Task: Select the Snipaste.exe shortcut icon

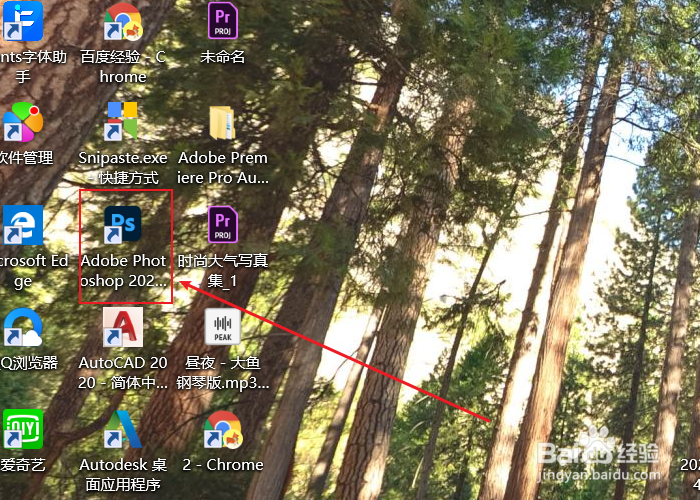Action: click(x=123, y=121)
